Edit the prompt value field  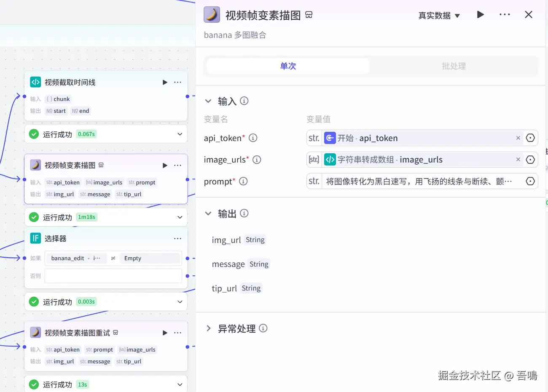[x=422, y=181]
